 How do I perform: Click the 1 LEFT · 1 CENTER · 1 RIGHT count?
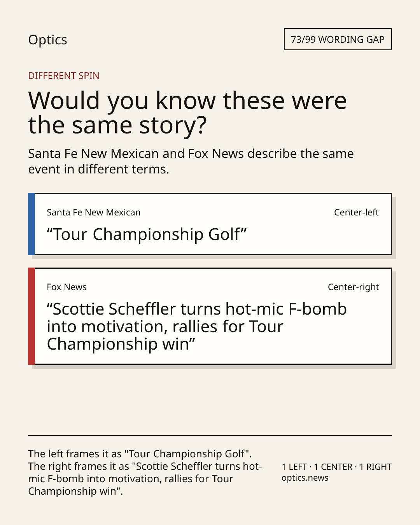tap(337, 467)
